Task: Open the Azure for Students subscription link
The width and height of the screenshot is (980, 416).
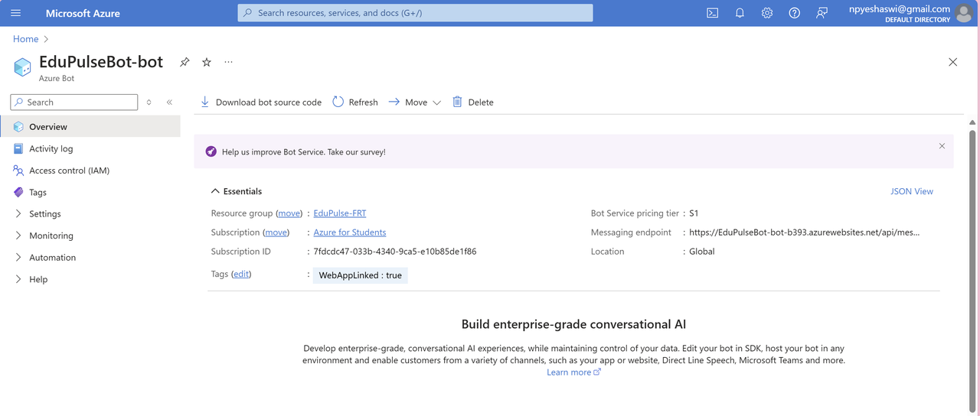Action: tap(350, 232)
